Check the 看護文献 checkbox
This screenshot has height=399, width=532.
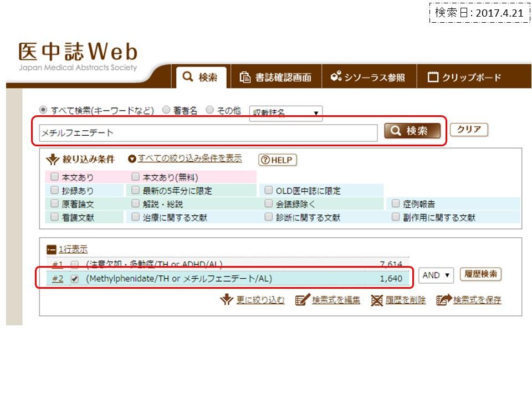point(54,217)
